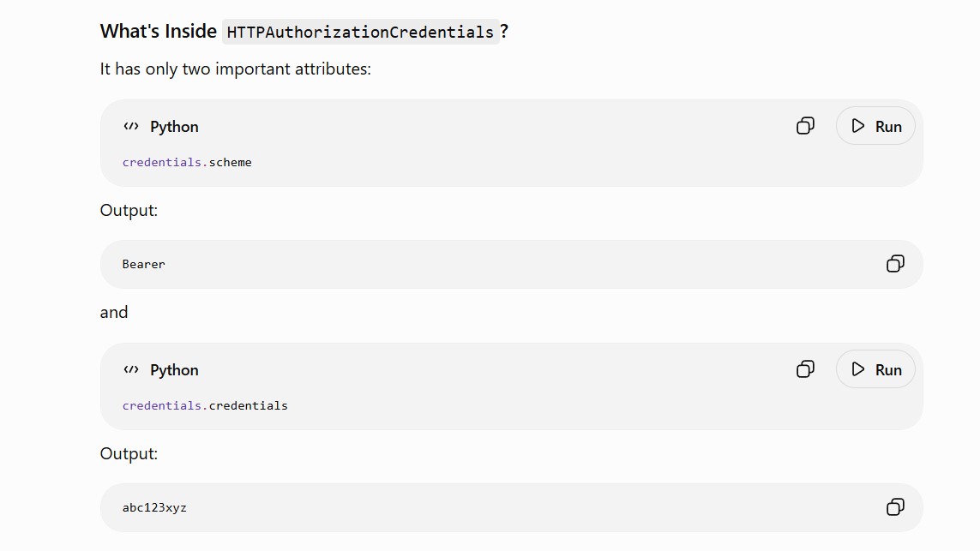Click the "What's Inside" heading text

click(x=158, y=31)
